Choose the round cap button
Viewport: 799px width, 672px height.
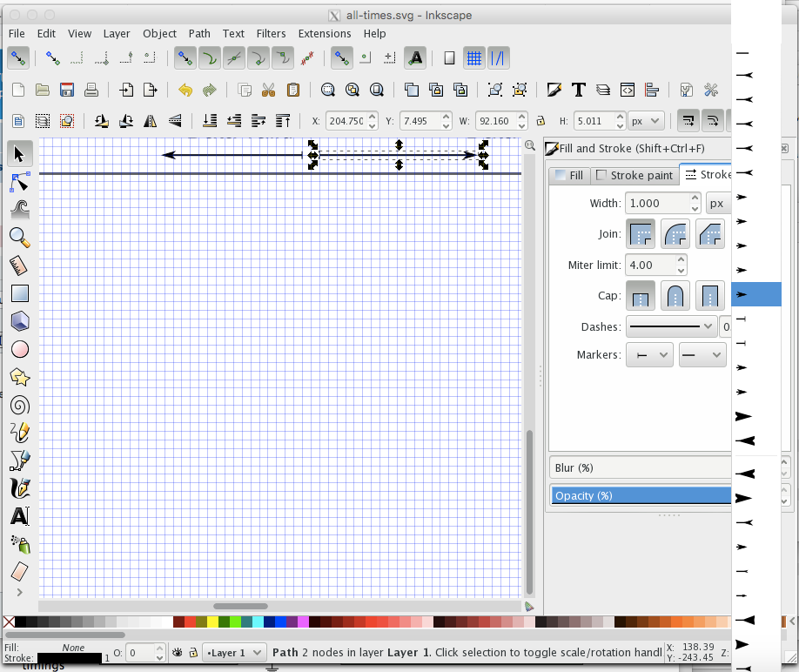pos(675,296)
